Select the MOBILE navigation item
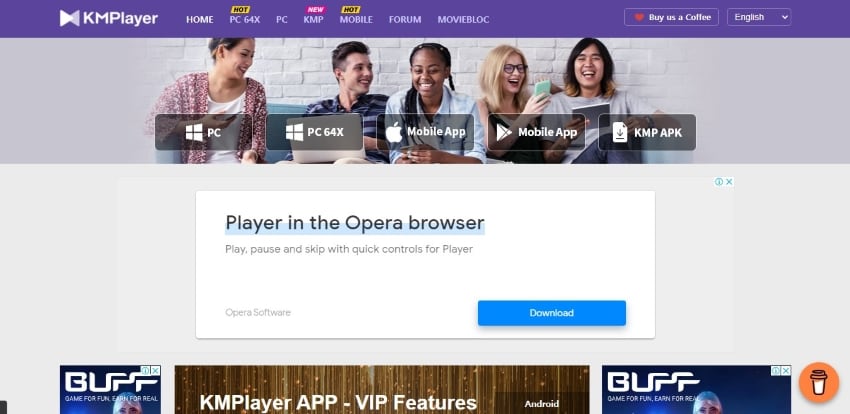Screen dimensions: 850x414 pyautogui.click(x=356, y=20)
